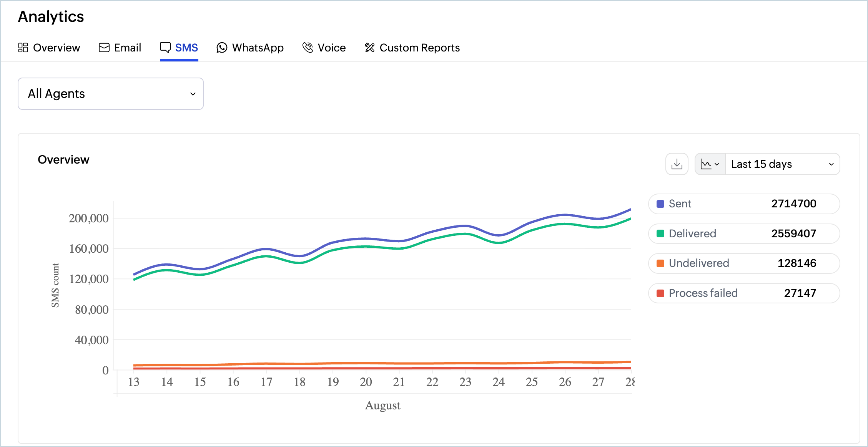Click the Voice phone icon
The image size is (868, 447).
308,48
